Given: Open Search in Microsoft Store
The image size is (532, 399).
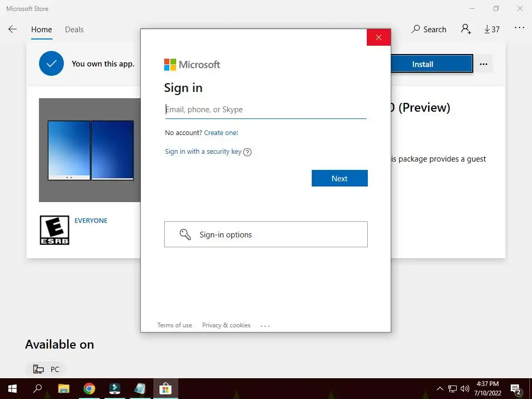Looking at the screenshot, I should (x=429, y=30).
